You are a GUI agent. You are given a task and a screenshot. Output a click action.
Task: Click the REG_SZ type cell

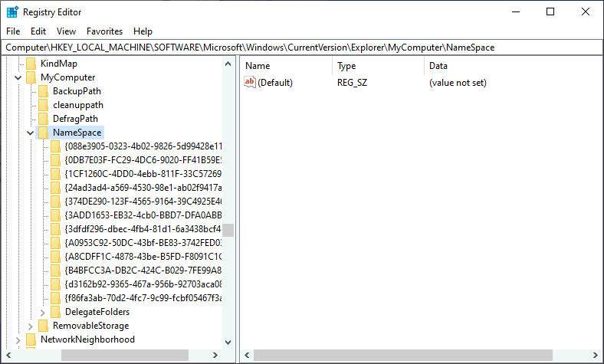pyautogui.click(x=352, y=83)
